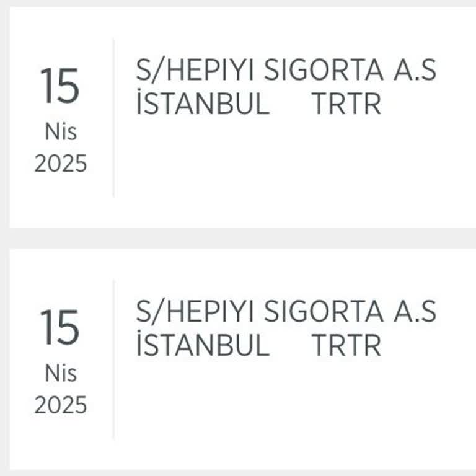Viewport: 476px width, 476px height.
Task: Select S/HEPIYI text in the bottom transaction
Action: [x=195, y=312]
